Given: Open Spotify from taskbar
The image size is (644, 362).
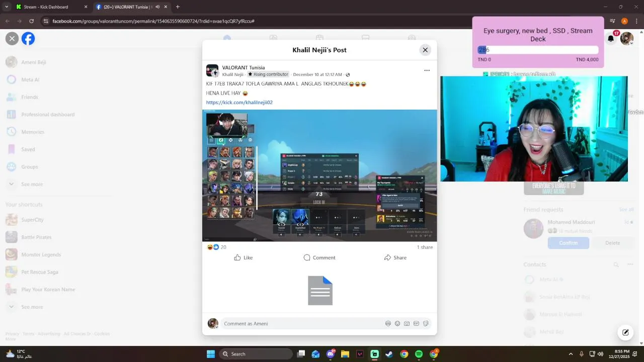Looking at the screenshot, I should click(x=419, y=354).
